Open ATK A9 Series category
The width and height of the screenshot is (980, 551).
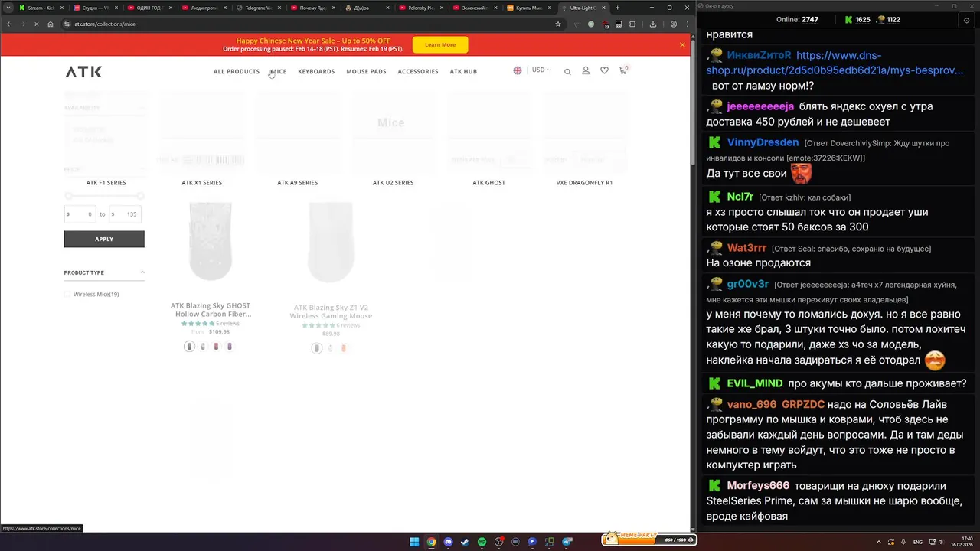pyautogui.click(x=297, y=182)
